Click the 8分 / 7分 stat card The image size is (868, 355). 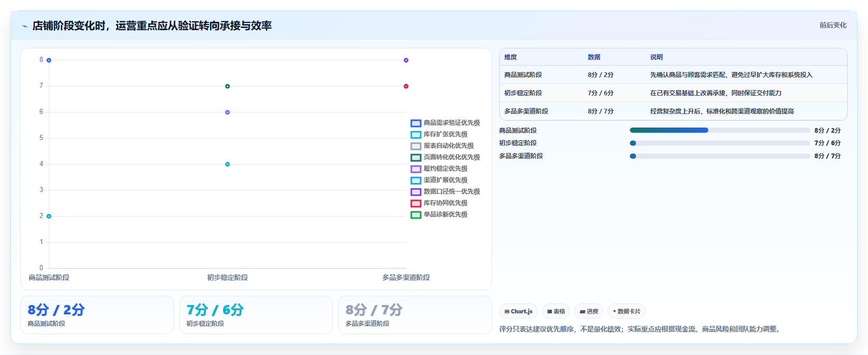tap(415, 315)
